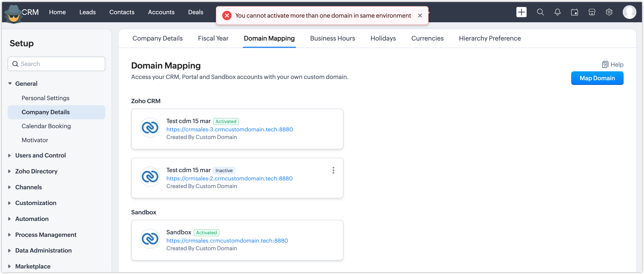Open the crmsales-3 custom domain link

coord(229,129)
